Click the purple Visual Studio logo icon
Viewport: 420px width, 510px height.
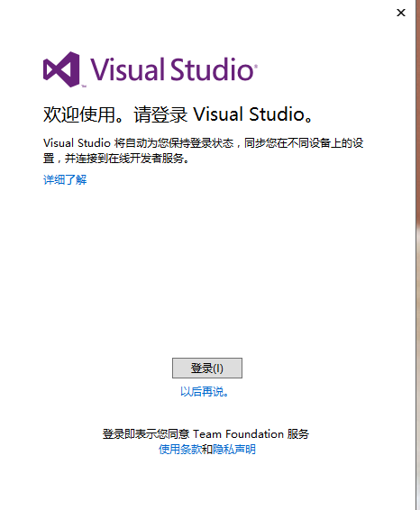(61, 69)
